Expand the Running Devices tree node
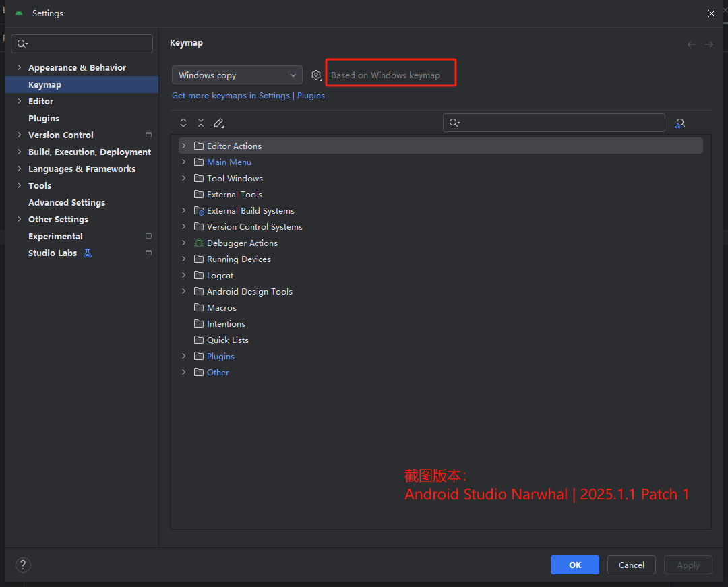 pos(184,259)
